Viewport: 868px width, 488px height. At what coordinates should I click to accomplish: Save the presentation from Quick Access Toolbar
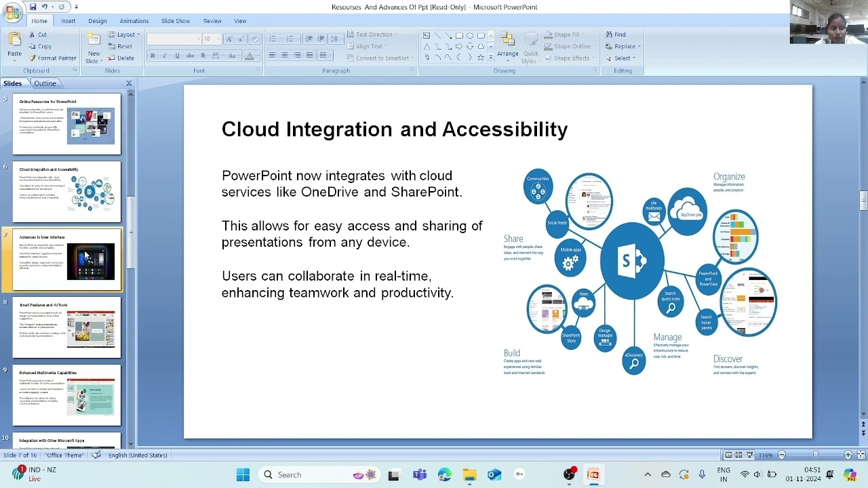33,7
